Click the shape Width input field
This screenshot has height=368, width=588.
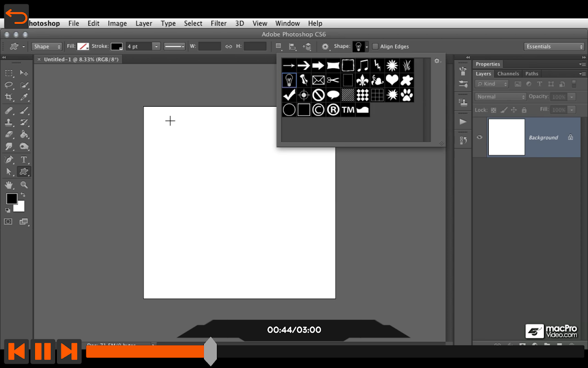point(209,46)
